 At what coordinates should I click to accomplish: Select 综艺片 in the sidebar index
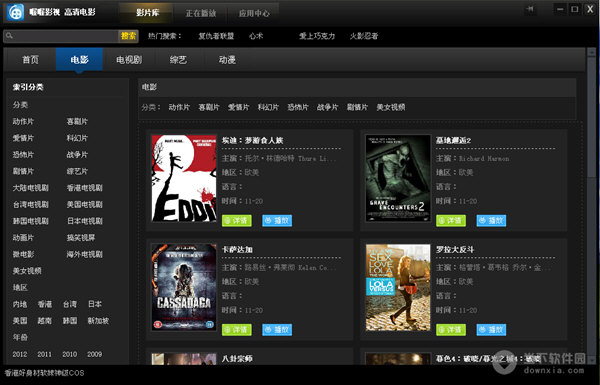pyautogui.click(x=77, y=171)
